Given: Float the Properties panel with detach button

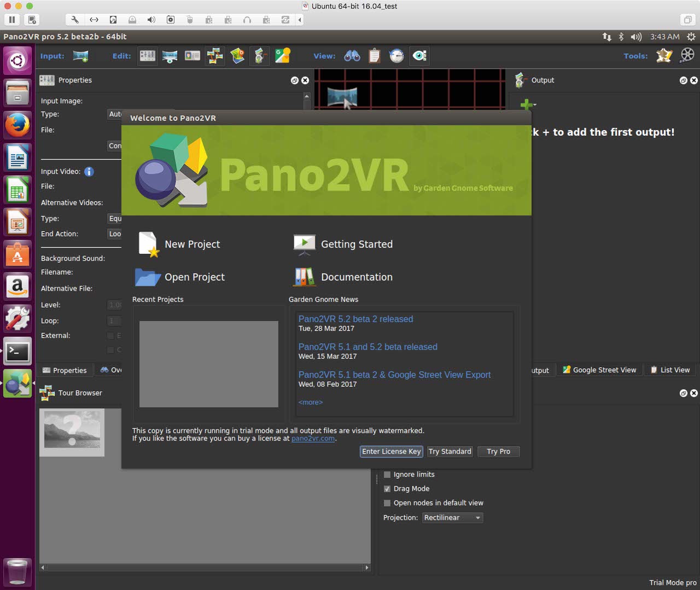Looking at the screenshot, I should (x=295, y=80).
